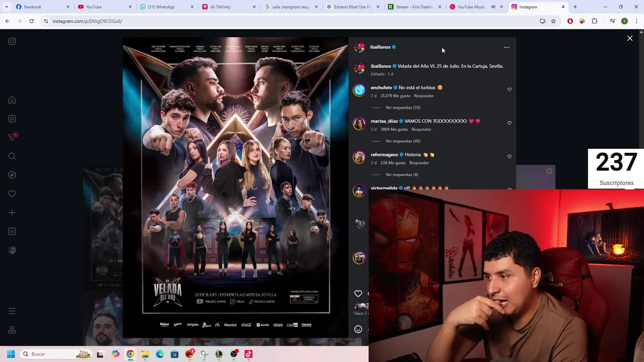View site information icon in address bar

click(46, 21)
